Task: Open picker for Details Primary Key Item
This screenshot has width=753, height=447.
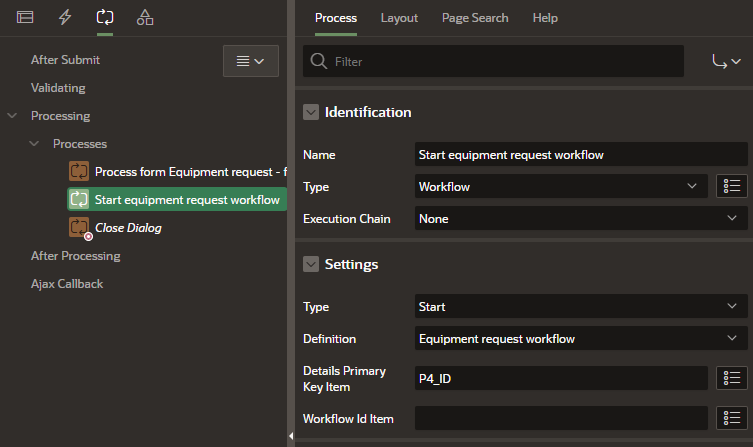Action: [x=732, y=377]
